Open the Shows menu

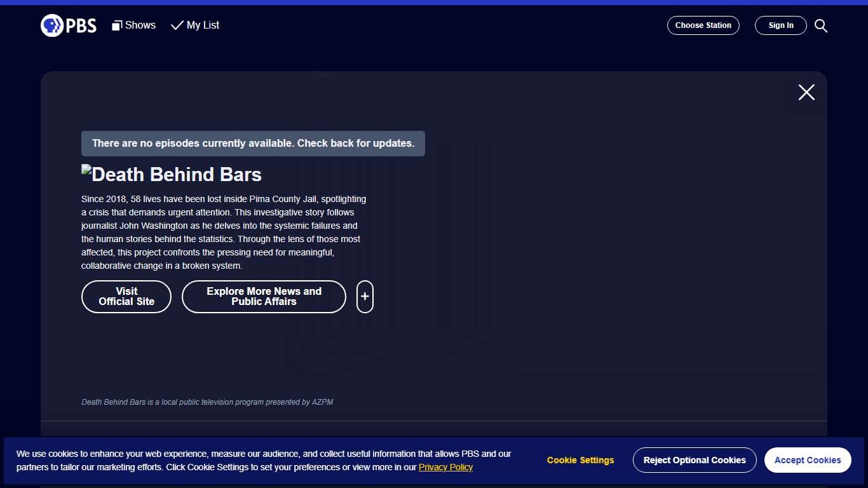click(x=139, y=25)
